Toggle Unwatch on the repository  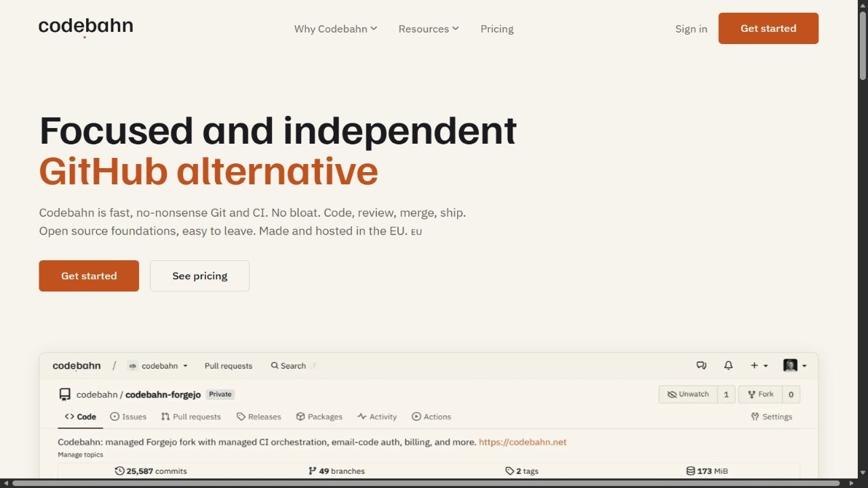tap(688, 394)
